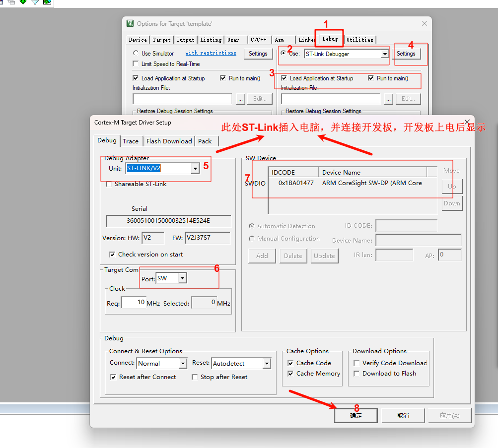Go to the Listing tab
The width and height of the screenshot is (498, 448).
[211, 40]
